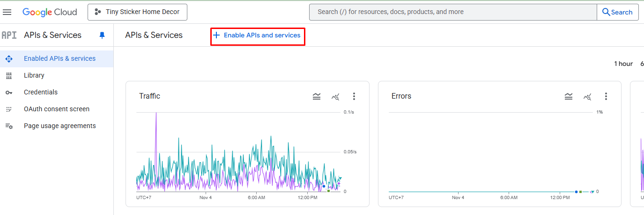Screen dimensions: 644x215
Task: Open Page usage agreements
Action: click(x=57, y=126)
